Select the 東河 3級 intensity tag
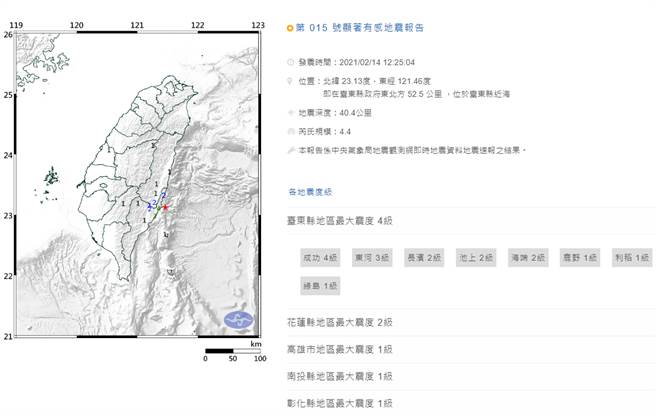The image size is (656, 415). click(x=372, y=258)
